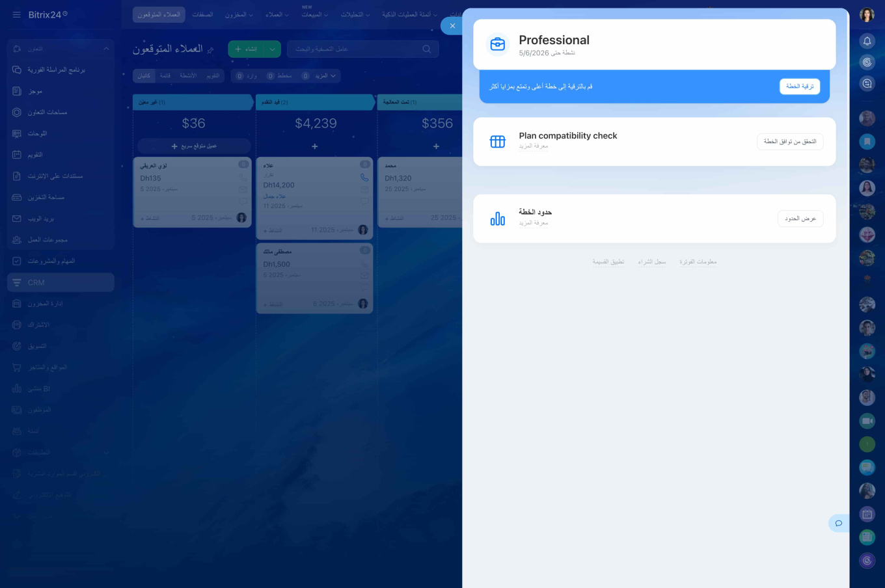The image size is (885, 588).
Task: Click the notifications bell icon
Action: click(867, 41)
